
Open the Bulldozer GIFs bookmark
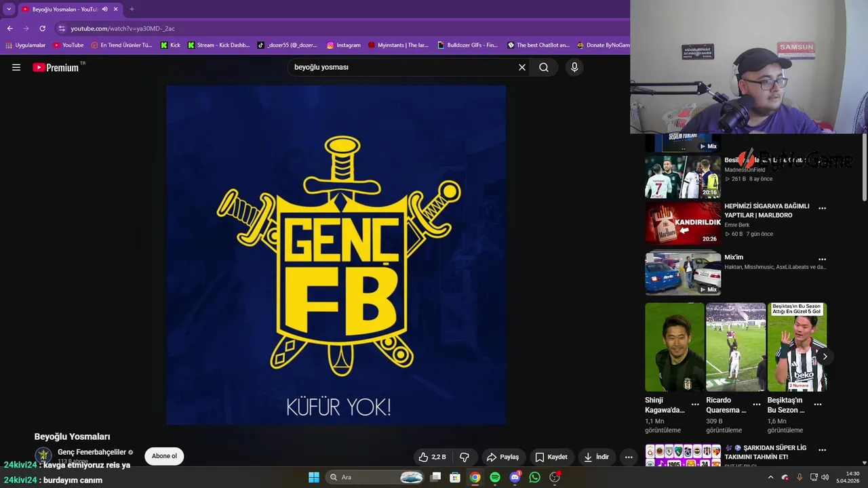coord(468,45)
